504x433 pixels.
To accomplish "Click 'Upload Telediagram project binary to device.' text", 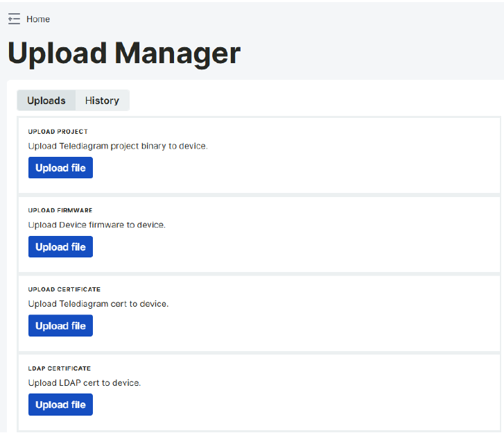I will pyautogui.click(x=118, y=146).
